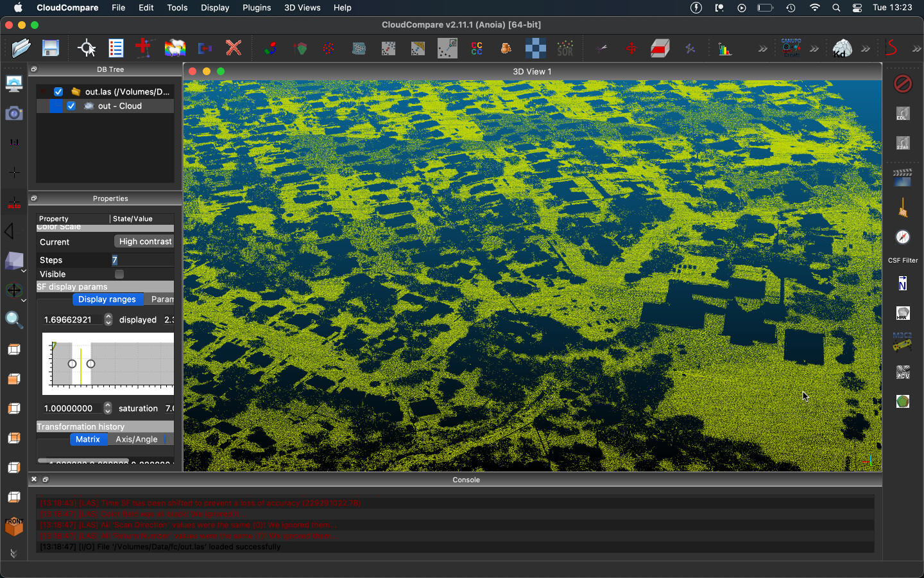Click the Open file folder icon
The height and width of the screenshot is (578, 924).
pos(21,48)
